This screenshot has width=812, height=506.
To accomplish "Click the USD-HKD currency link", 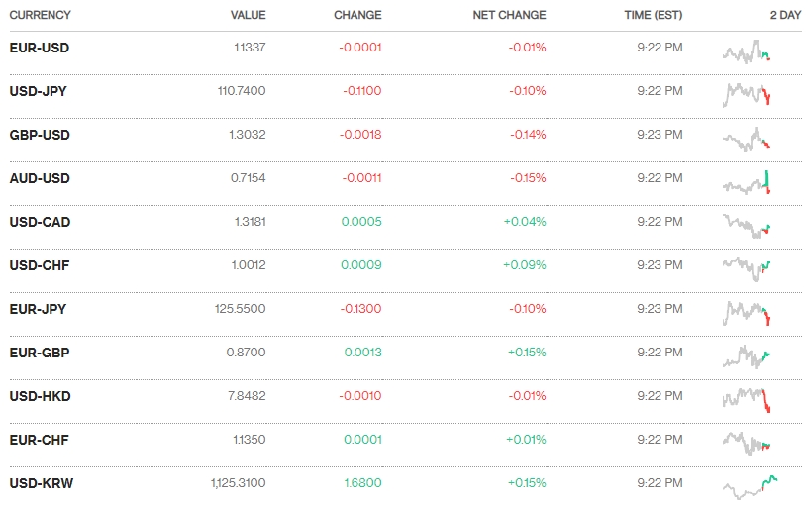I will (x=40, y=396).
